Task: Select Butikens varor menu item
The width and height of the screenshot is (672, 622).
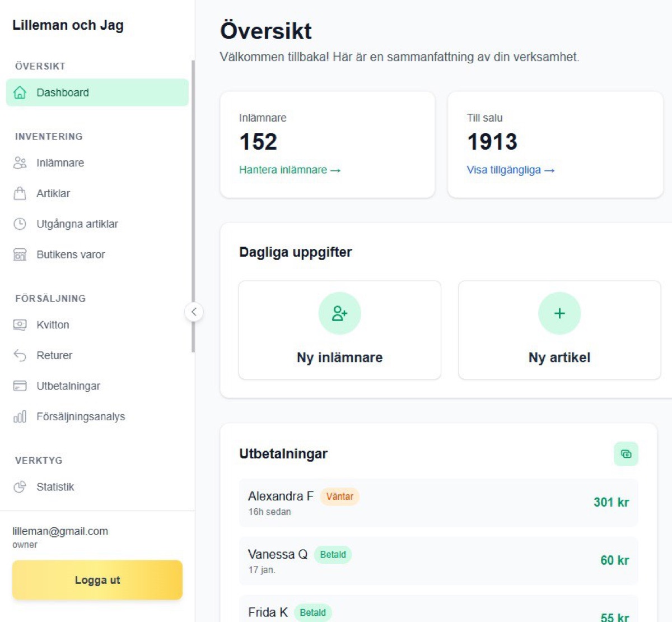Action: [x=97, y=254]
